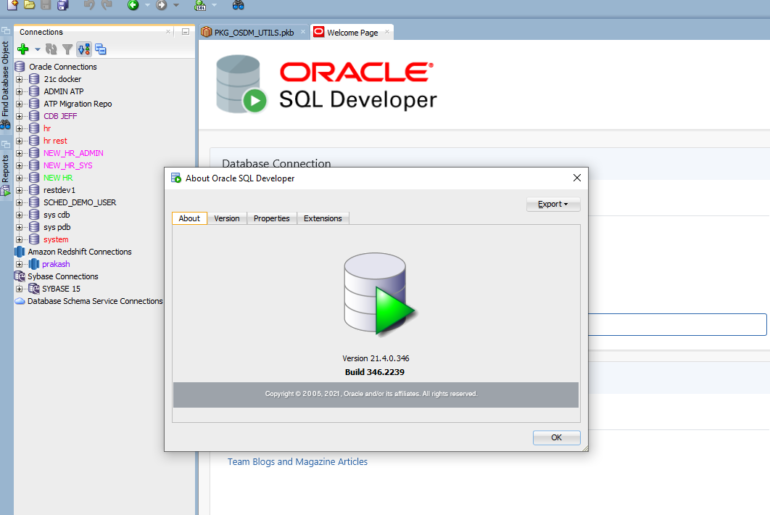Screen dimensions: 770x515
Task: Click the New file toolbar icon
Action: (x=12, y=5)
